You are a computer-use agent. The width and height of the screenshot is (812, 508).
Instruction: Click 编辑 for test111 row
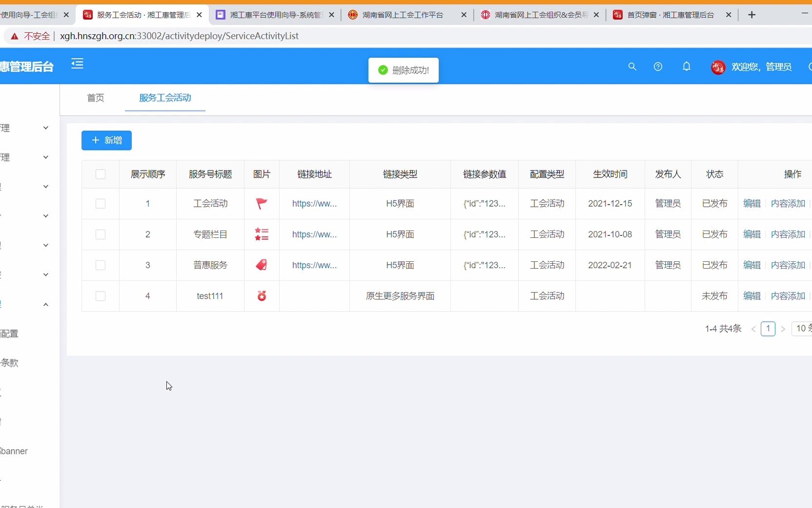752,296
